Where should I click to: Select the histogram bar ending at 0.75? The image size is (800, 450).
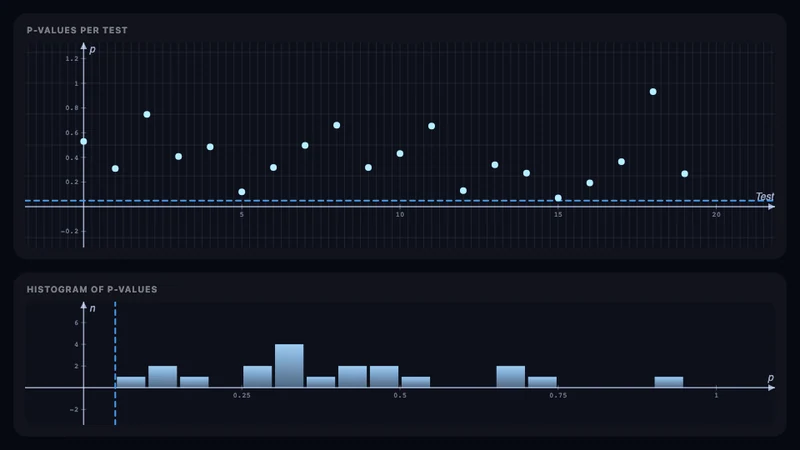tap(542, 382)
